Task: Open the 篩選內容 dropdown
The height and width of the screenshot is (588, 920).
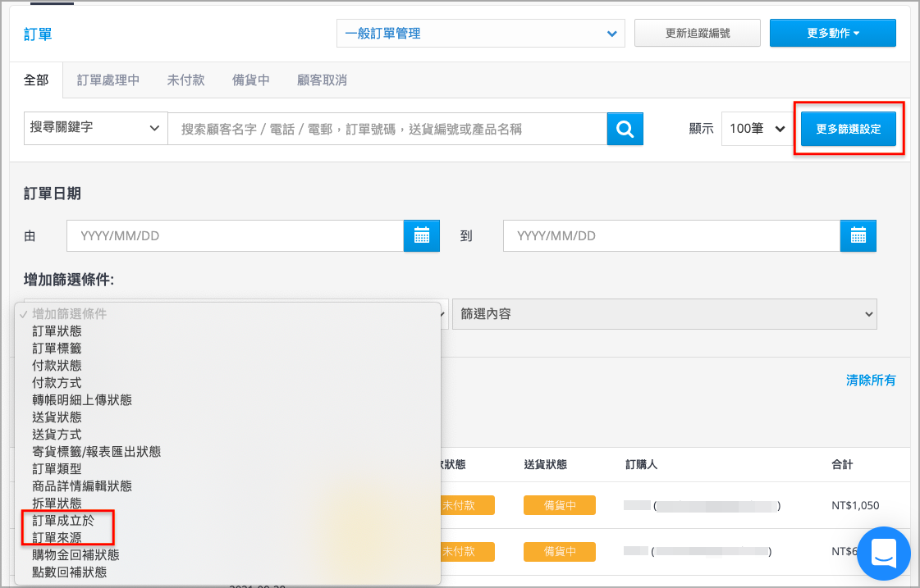Action: pyautogui.click(x=664, y=314)
